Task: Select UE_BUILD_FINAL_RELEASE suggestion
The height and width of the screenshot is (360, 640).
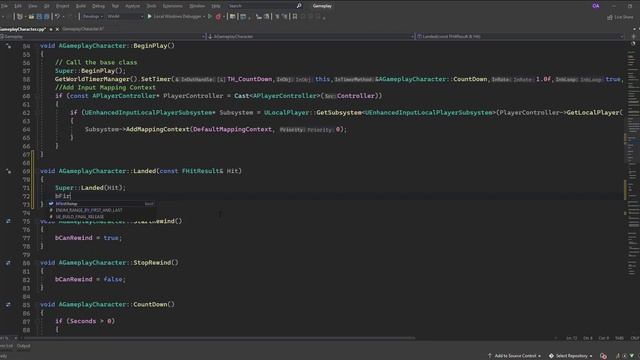Action: [101, 217]
